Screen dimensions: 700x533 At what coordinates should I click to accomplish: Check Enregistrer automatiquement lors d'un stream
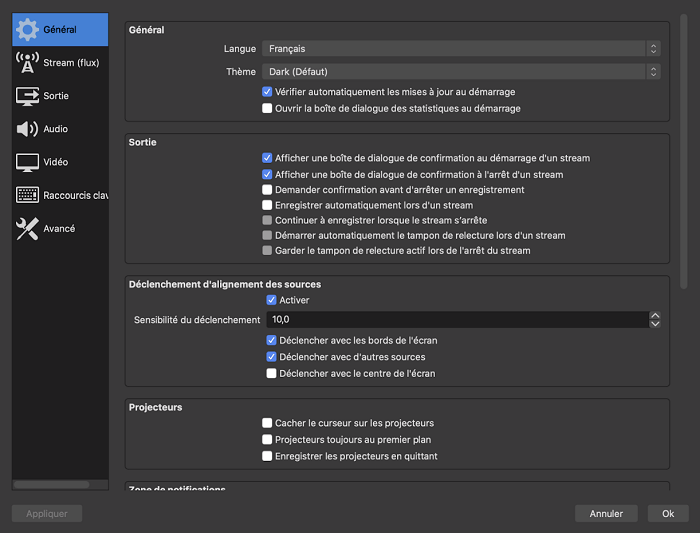[x=267, y=205]
